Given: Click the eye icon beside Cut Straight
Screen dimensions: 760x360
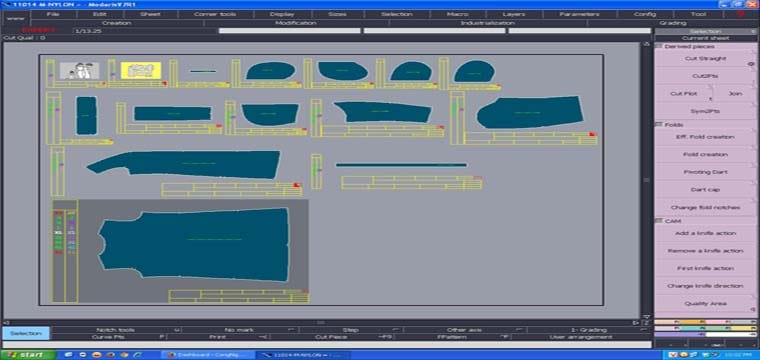Looking at the screenshot, I should click(752, 63).
